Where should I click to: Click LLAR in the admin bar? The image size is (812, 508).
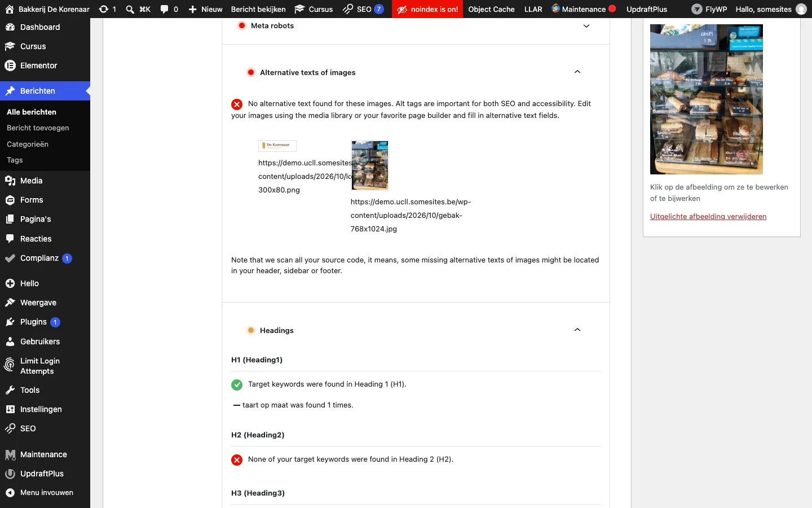533,9
